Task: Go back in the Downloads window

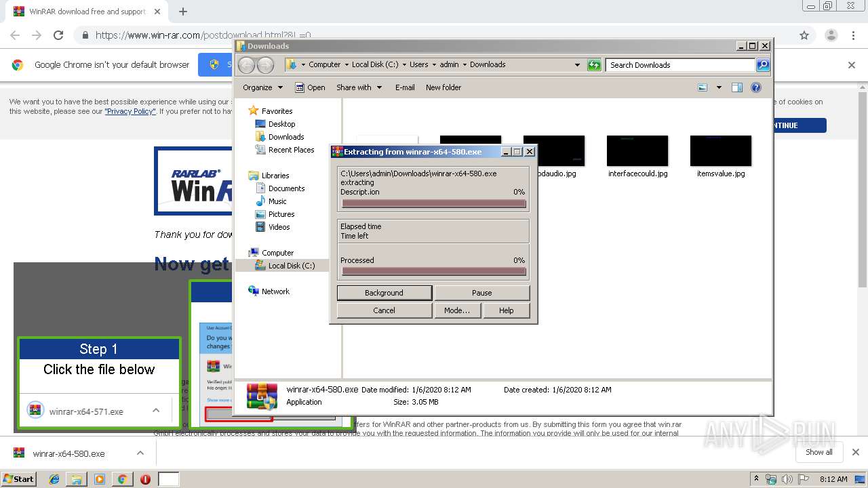Action: [x=247, y=65]
